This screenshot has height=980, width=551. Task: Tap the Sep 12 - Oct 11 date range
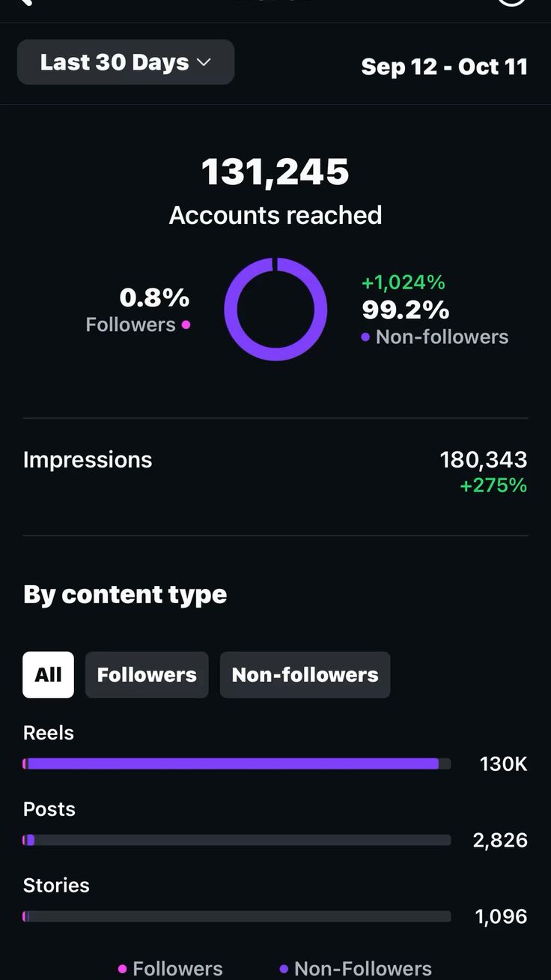coord(444,67)
